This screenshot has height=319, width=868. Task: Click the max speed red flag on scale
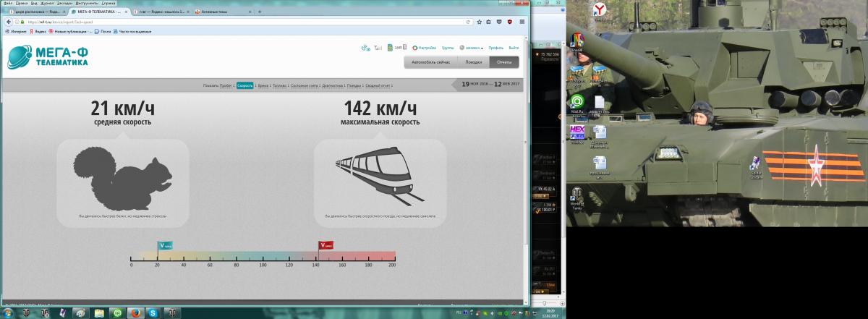[325, 246]
